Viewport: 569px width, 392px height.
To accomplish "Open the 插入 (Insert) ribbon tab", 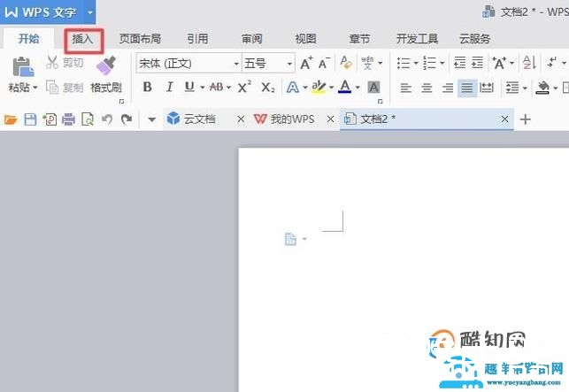I will 83,39.
